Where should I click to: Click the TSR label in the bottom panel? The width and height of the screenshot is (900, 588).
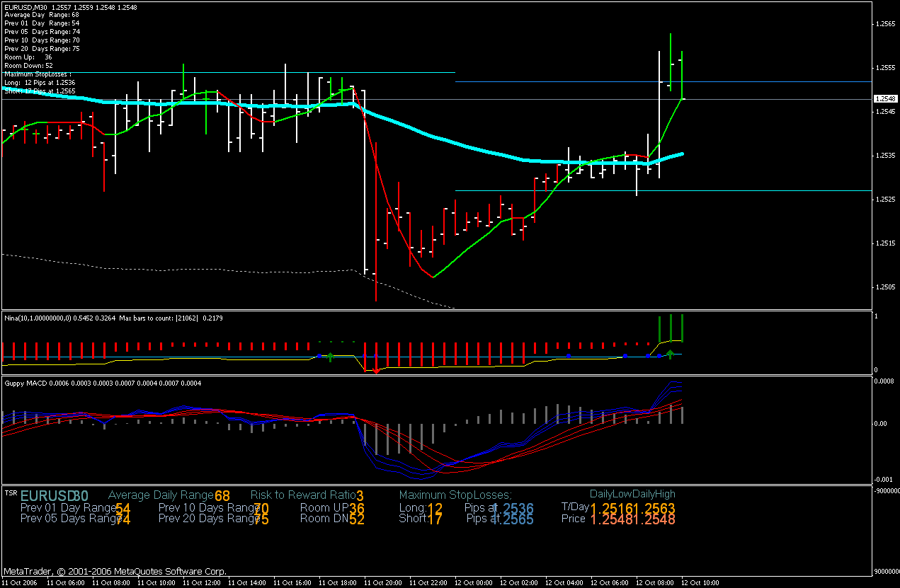(11, 492)
